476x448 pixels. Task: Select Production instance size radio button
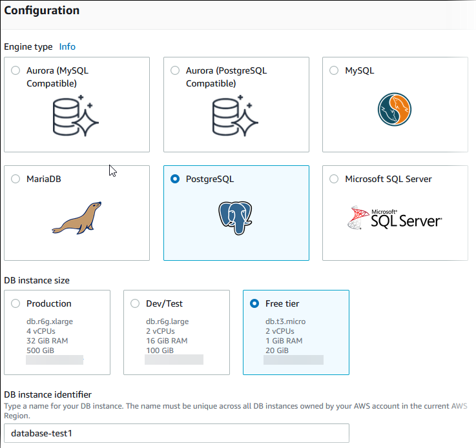[16, 303]
